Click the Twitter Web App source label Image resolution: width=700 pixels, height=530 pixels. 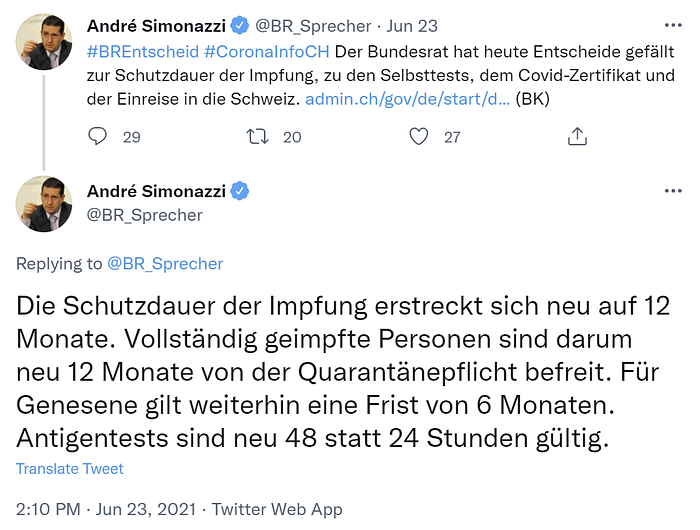pos(277,509)
